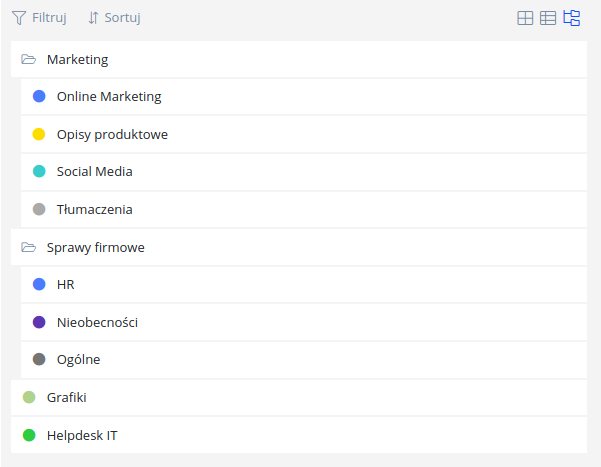
Task: Click the Sortuj arrows icon
Action: tap(94, 18)
